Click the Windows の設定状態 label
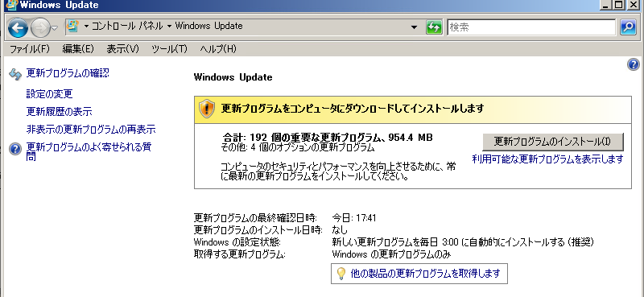Viewport: 644px width, 297px height. [237, 242]
